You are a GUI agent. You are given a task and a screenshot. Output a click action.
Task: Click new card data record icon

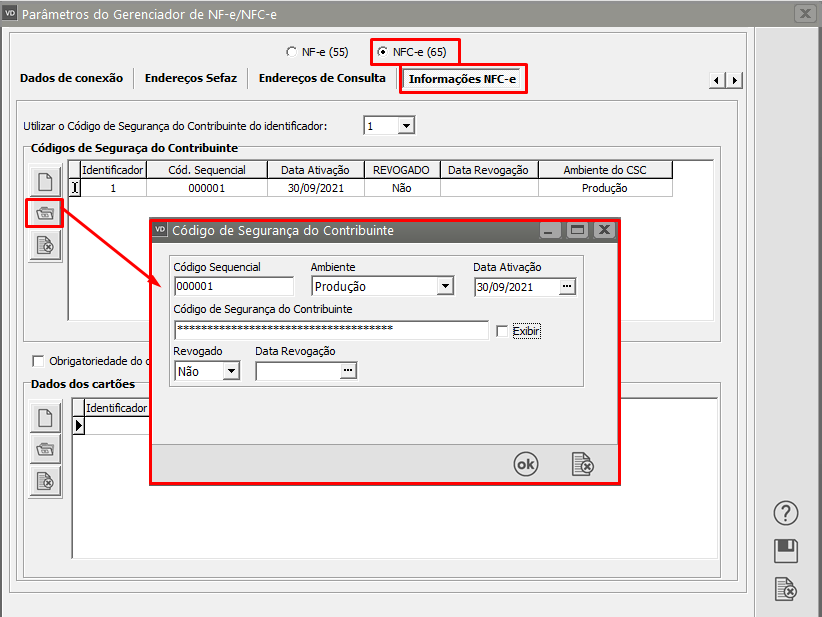46,417
